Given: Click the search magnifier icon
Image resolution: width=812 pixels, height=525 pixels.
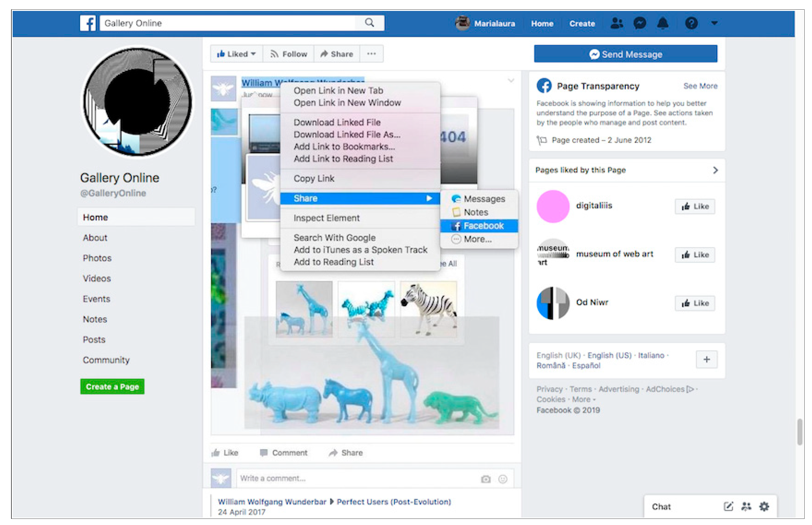Looking at the screenshot, I should coord(369,23).
